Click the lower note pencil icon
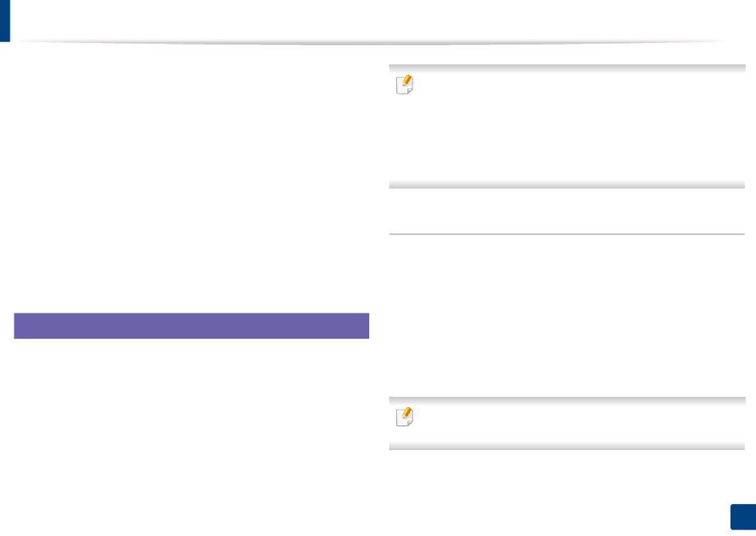This screenshot has height=536, width=756. pyautogui.click(x=404, y=417)
